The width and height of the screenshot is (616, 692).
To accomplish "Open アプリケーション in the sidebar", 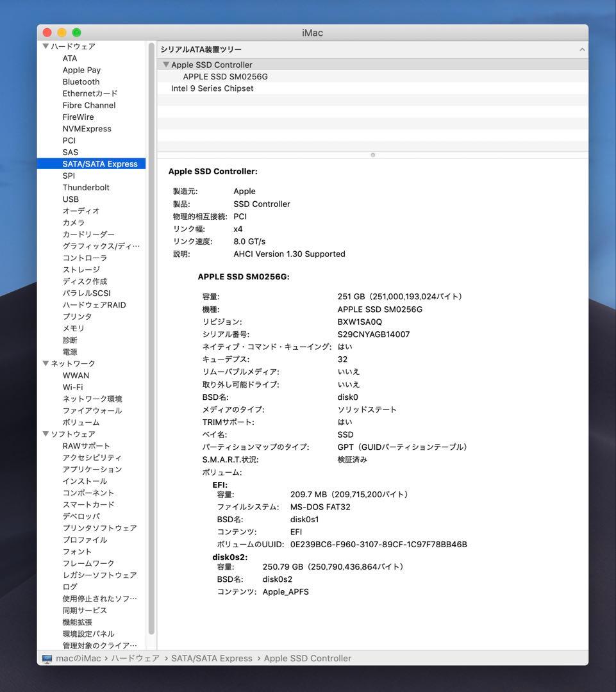I will 92,469.
